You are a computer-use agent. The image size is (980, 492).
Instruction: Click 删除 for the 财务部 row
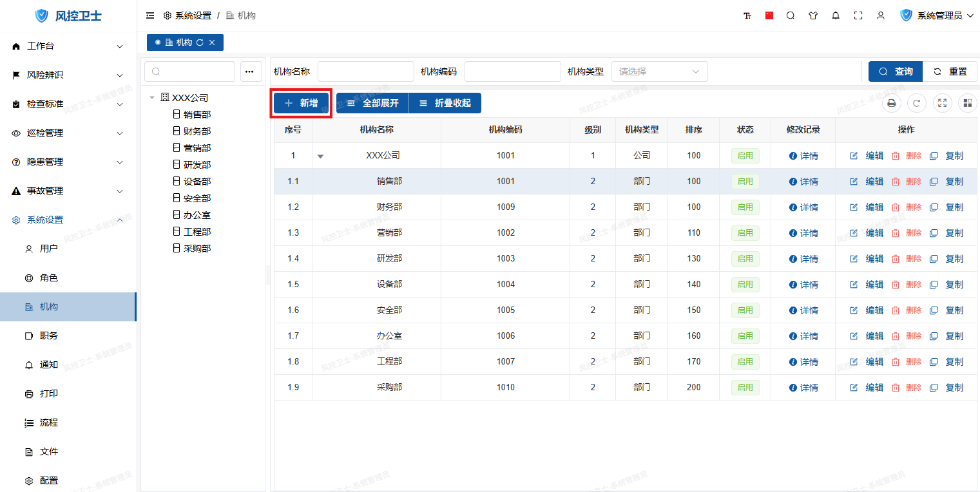click(907, 207)
